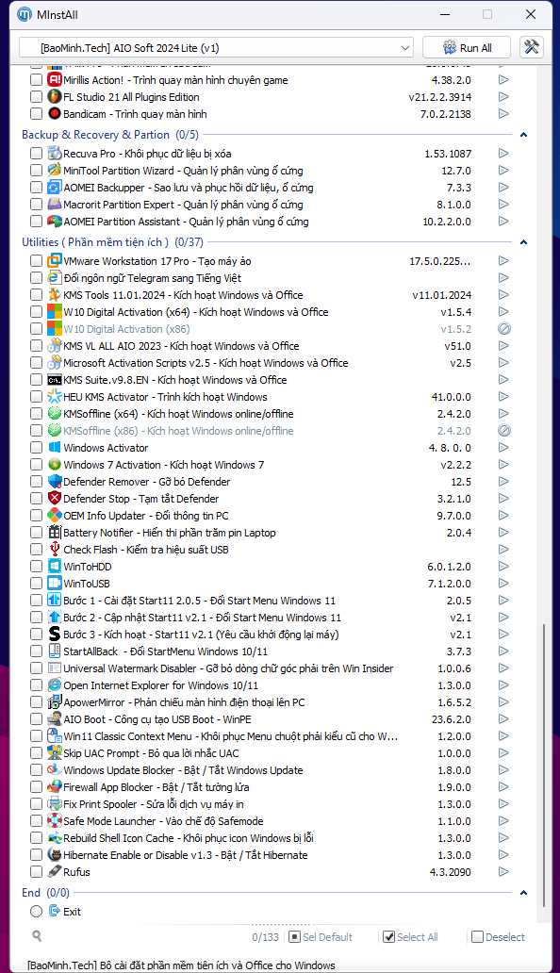Tick the Skip UAC Prompt checkbox
Screen dimensions: 560x973
pos(36,752)
